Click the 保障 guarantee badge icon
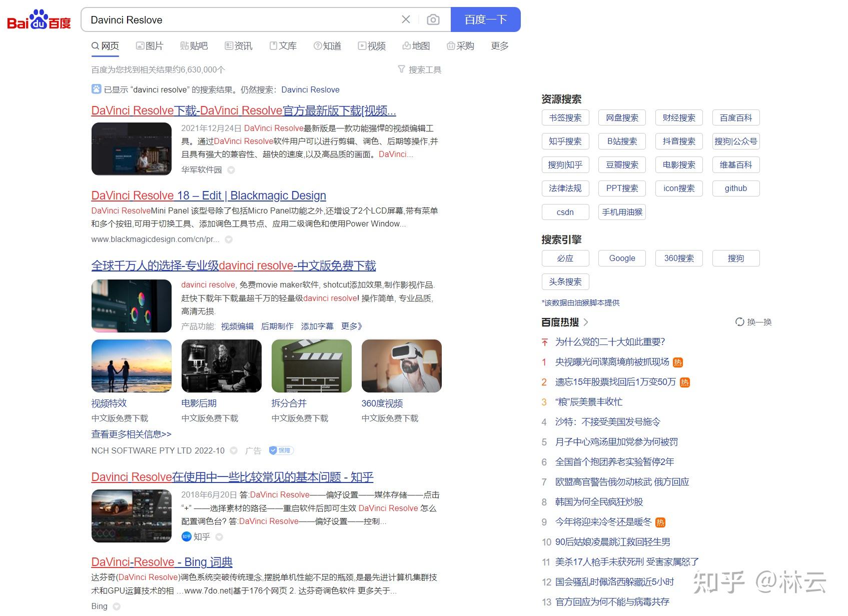848x616 pixels. (x=281, y=450)
